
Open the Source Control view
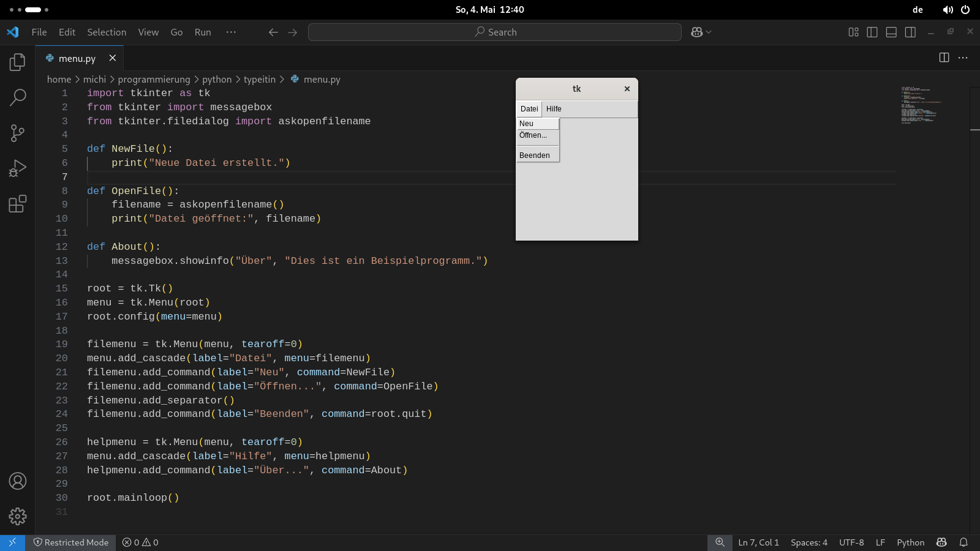[x=18, y=133]
